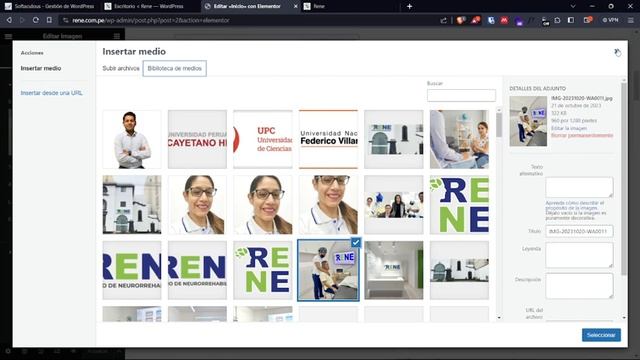
Task: Click the media grid scrollbar down arrow
Action: coord(499,318)
